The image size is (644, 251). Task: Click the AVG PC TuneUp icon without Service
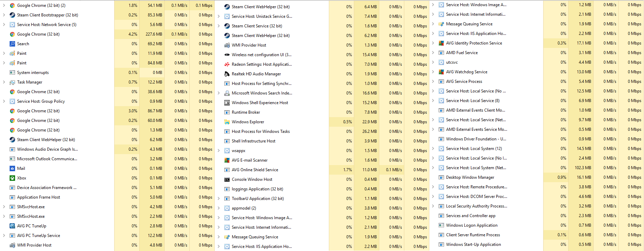12,226
